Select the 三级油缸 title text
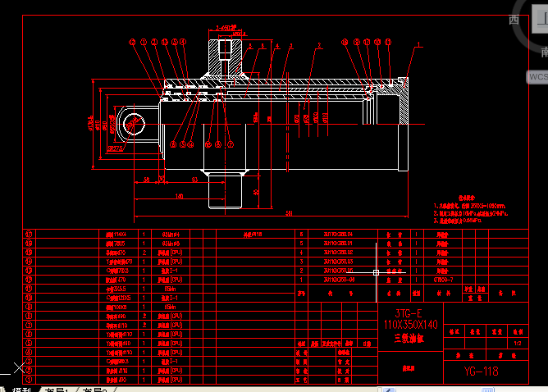Screen dimensions: 548x392 point(409,338)
